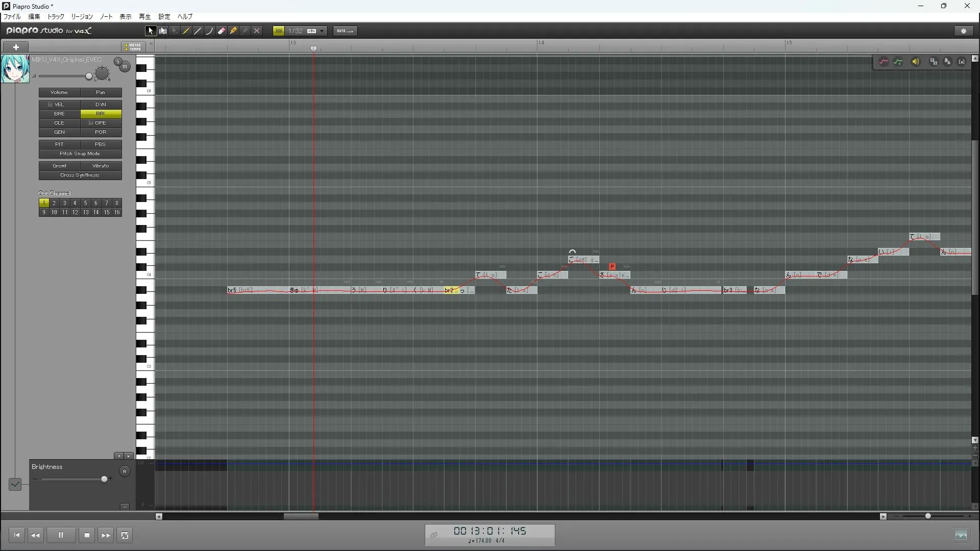The width and height of the screenshot is (980, 551).
Task: Toggle the track mute 'm' button
Action: (125, 67)
